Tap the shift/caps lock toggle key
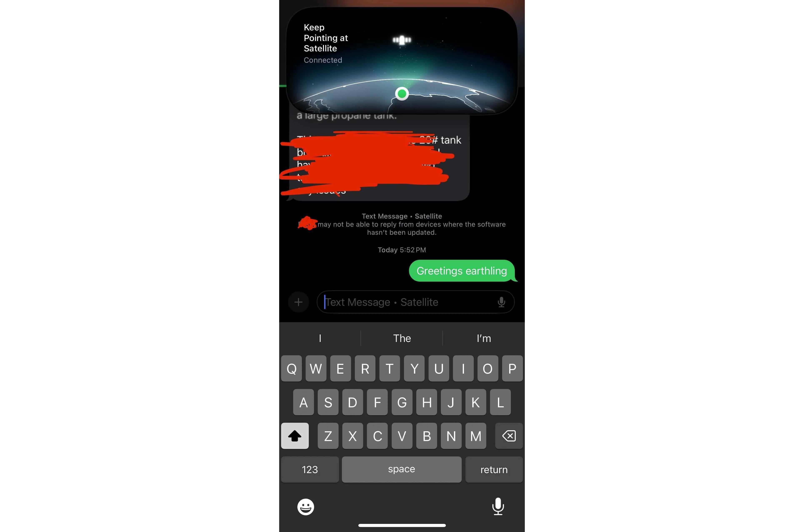Screen dimensions: 804x532 coord(295,436)
